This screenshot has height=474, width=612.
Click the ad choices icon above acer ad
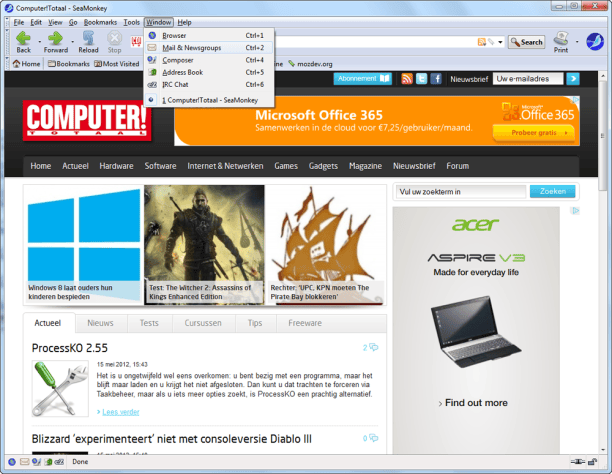pos(575,210)
